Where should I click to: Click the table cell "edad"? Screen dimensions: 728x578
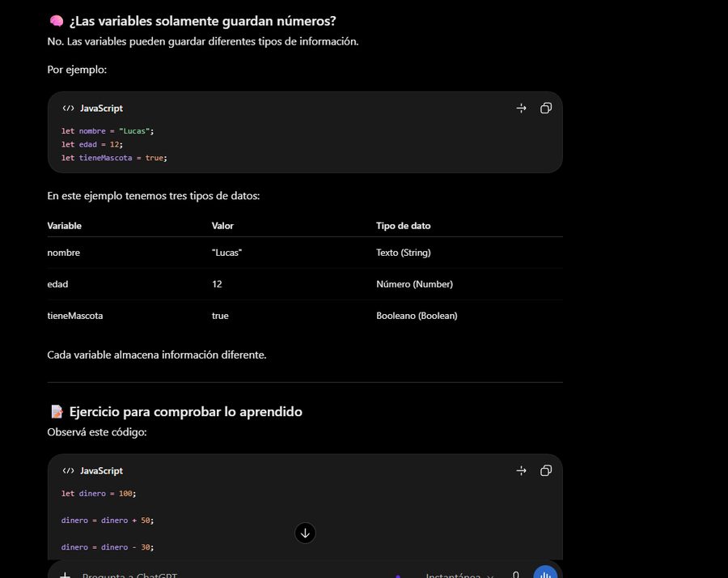[x=57, y=284]
